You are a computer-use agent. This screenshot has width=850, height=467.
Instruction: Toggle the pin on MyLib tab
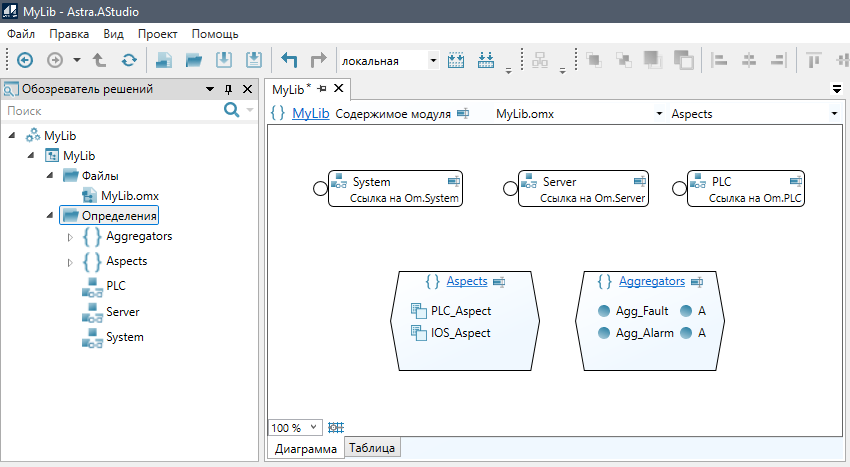tap(322, 89)
